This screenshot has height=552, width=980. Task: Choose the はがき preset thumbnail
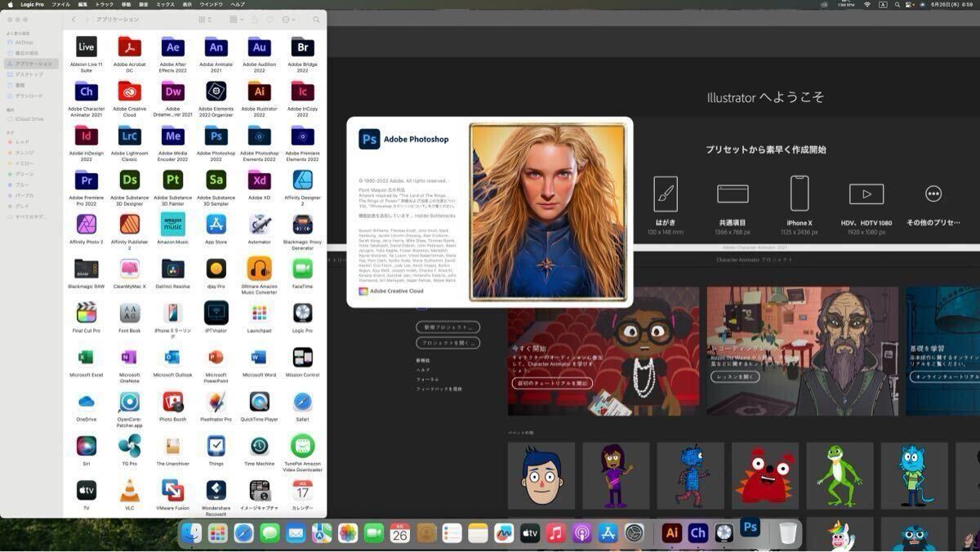point(666,194)
